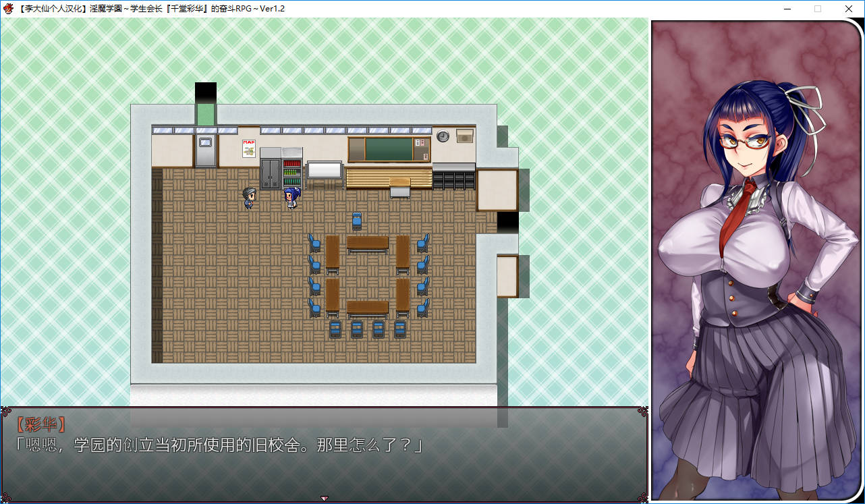The height and width of the screenshot is (504, 865).
Task: Click the pink arrow to advance dialogue
Action: click(x=324, y=499)
